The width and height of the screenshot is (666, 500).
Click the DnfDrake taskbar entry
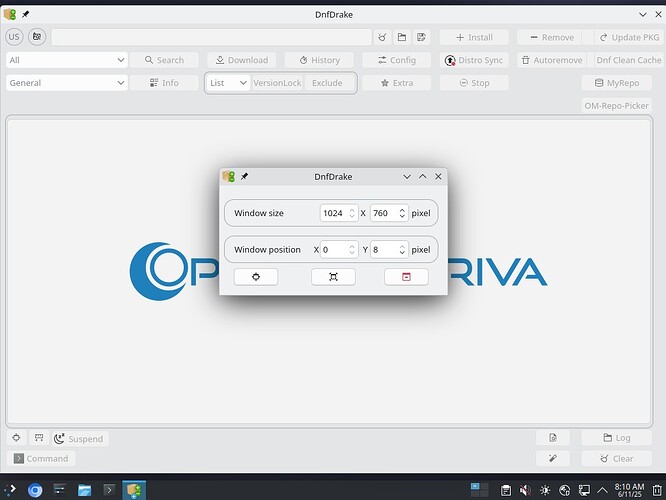point(134,490)
